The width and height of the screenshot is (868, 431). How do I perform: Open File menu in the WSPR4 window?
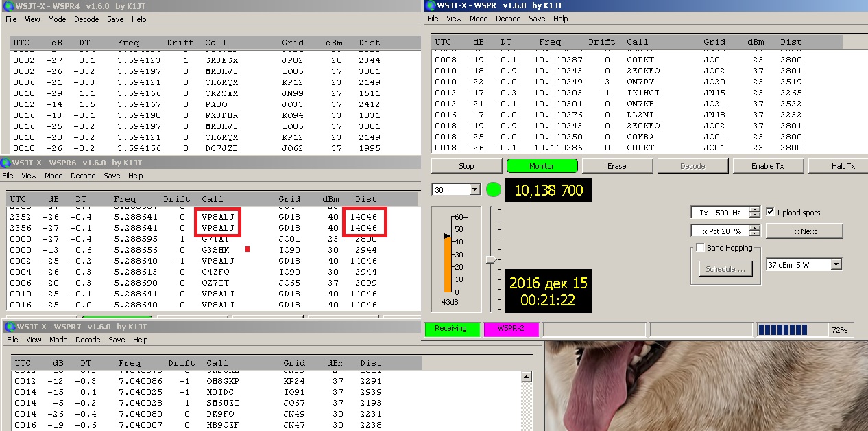(x=12, y=19)
